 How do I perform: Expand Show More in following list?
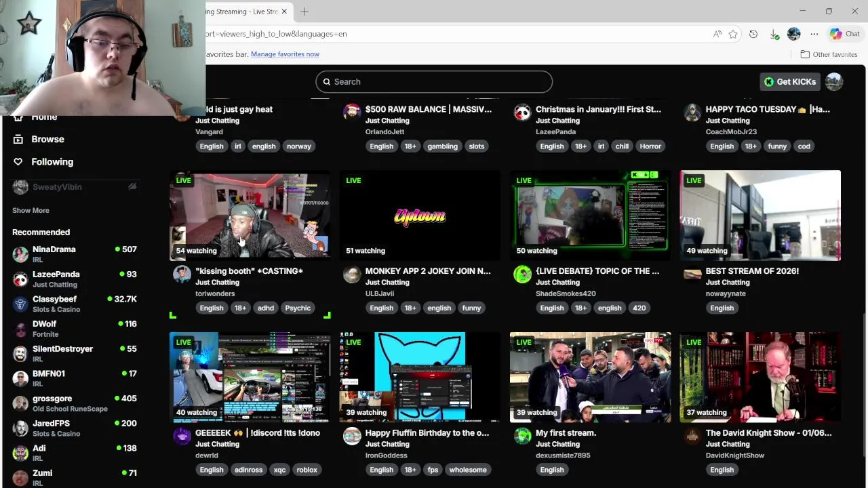pyautogui.click(x=31, y=210)
